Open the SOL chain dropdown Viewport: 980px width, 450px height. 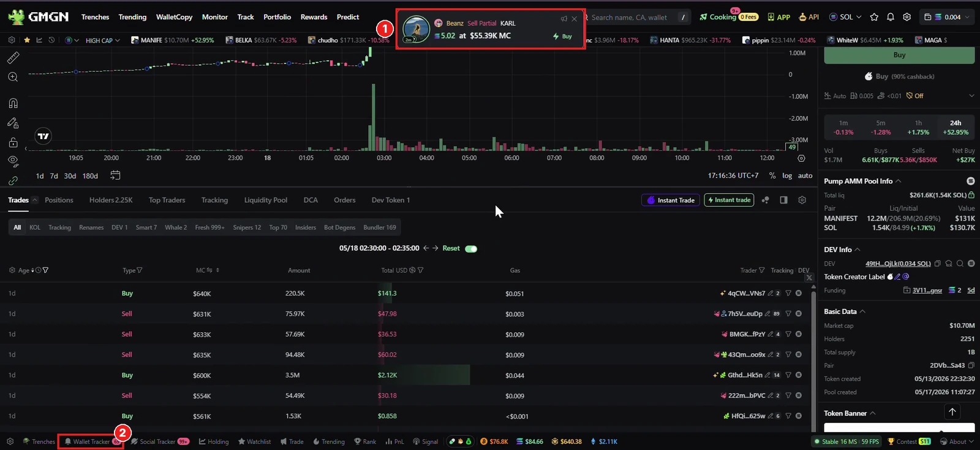coord(845,17)
